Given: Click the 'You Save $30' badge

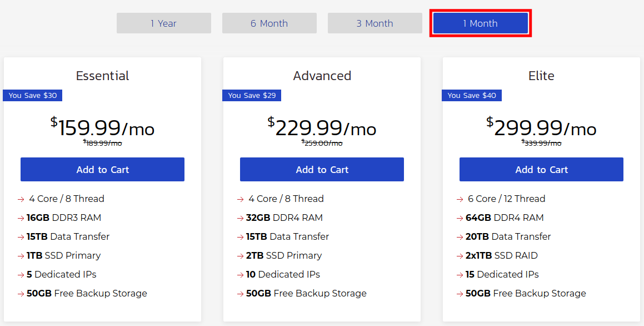Looking at the screenshot, I should click(x=33, y=96).
